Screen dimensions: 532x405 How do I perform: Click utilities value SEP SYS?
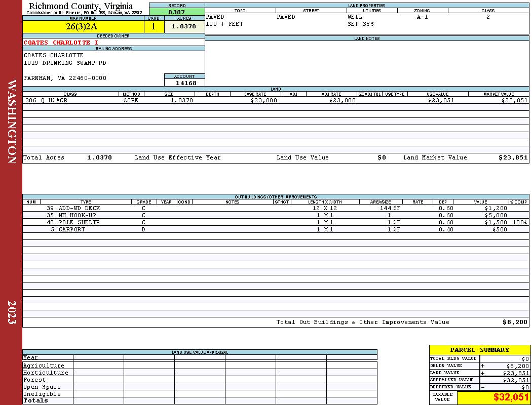(x=361, y=24)
